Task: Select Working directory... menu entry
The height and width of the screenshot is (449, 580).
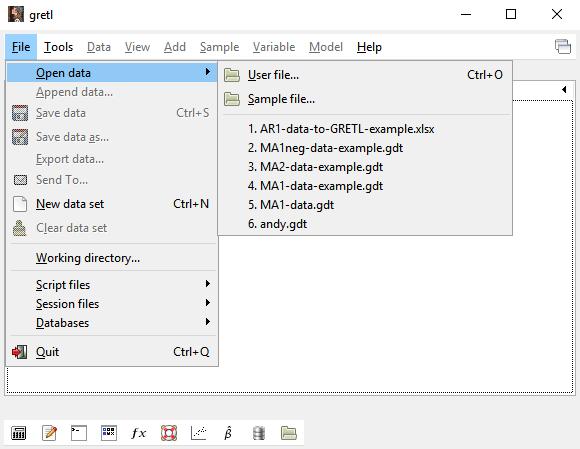Action: pos(112,258)
